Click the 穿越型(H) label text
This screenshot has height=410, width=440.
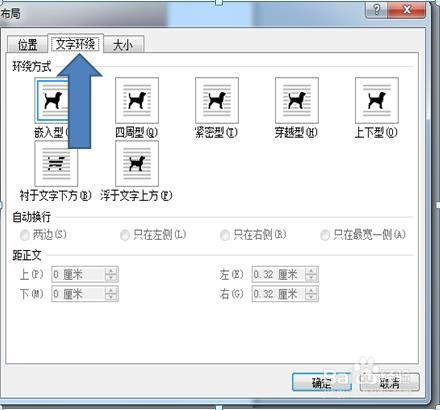[x=296, y=132]
